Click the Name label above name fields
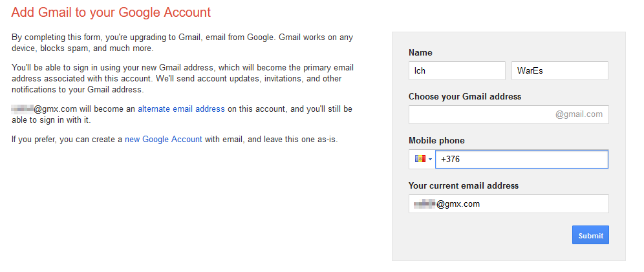 tap(420, 52)
